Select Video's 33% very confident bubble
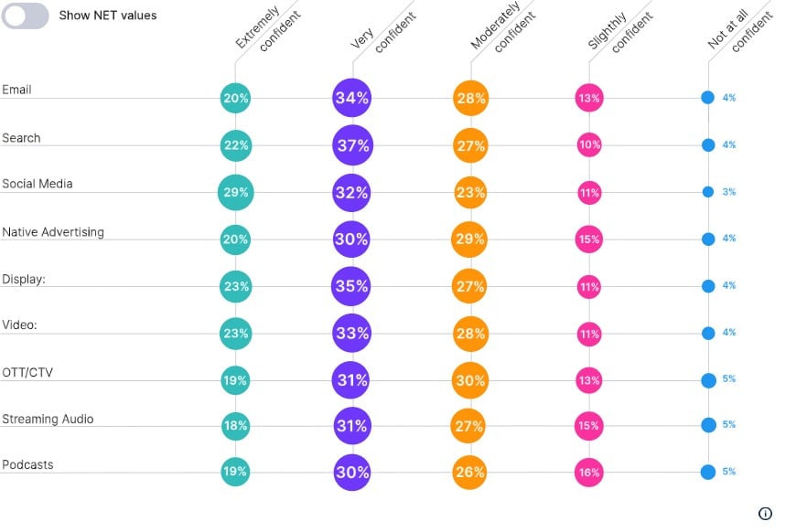Viewport: 796px width, 532px height. (352, 334)
